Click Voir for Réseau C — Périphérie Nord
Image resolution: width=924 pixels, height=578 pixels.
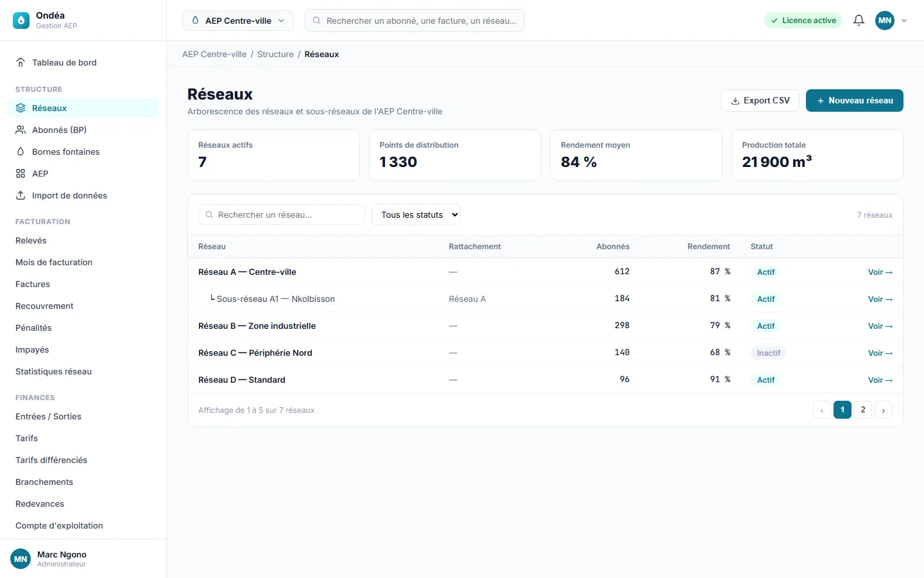(880, 353)
